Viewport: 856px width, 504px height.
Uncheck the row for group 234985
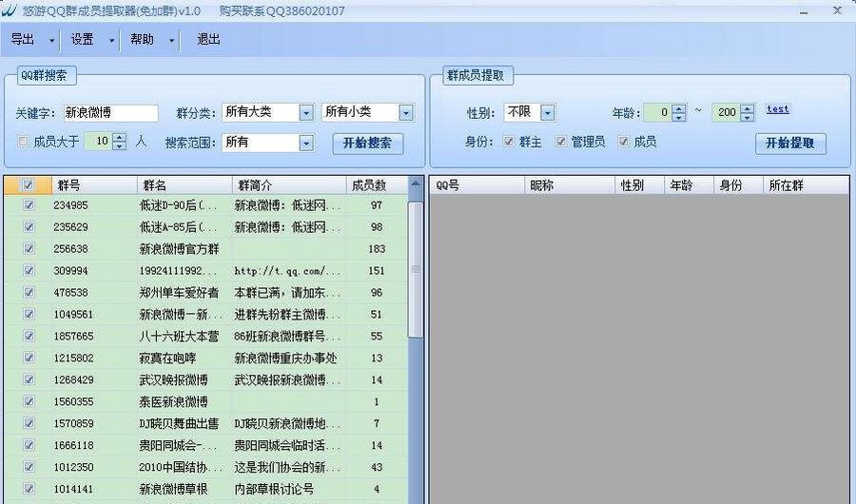[29, 204]
